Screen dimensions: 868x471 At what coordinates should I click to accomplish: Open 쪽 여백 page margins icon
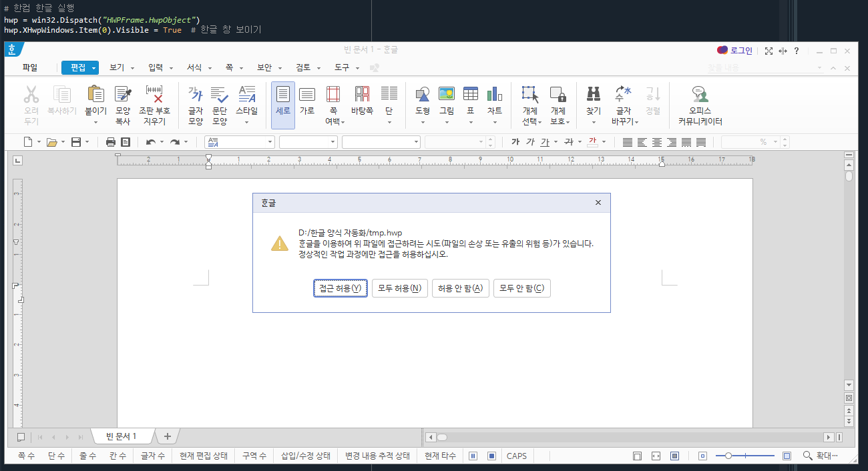333,94
